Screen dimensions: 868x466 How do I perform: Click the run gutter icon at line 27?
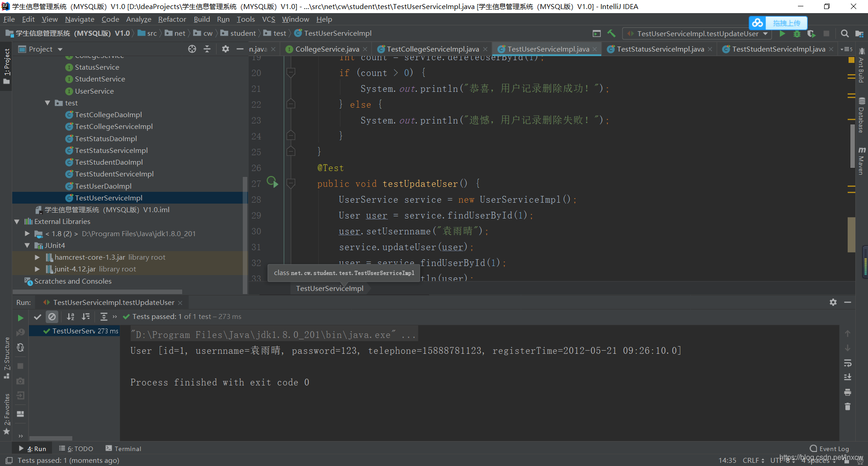[x=272, y=182]
